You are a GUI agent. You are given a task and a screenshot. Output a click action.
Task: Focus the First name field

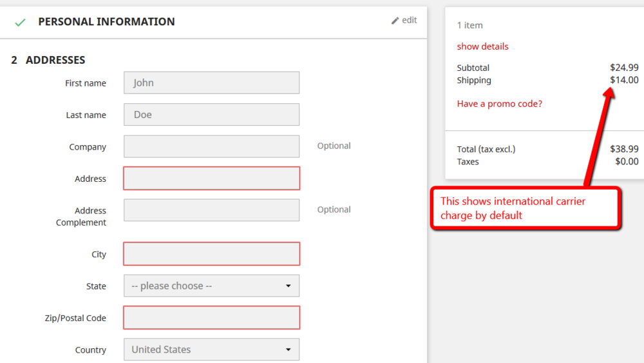click(x=211, y=83)
